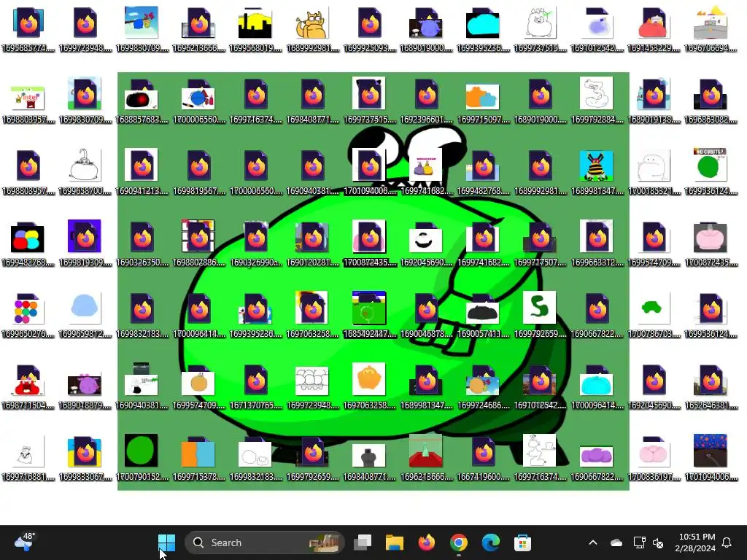Select the pink blob file 1700836197
Viewport: 747px width, 560px height.
[654, 458]
